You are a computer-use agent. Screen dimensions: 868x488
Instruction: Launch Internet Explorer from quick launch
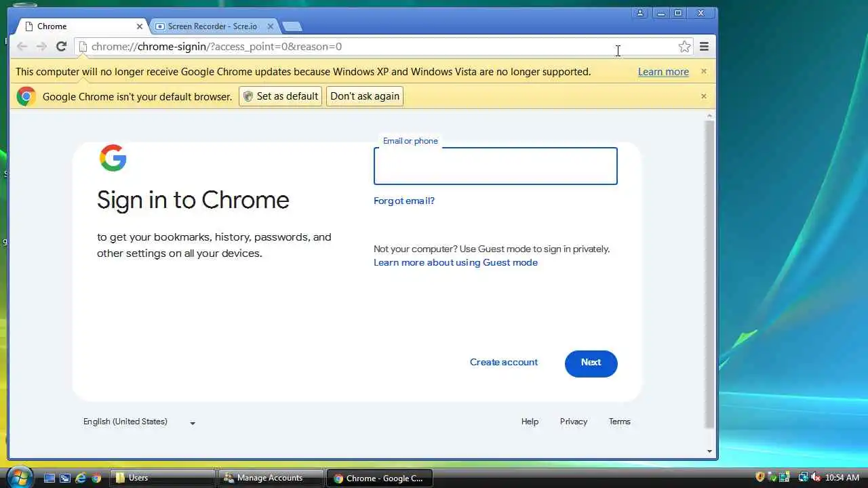click(x=81, y=478)
